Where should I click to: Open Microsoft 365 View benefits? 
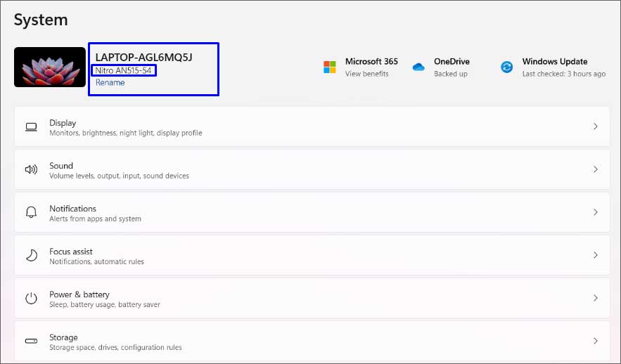366,74
